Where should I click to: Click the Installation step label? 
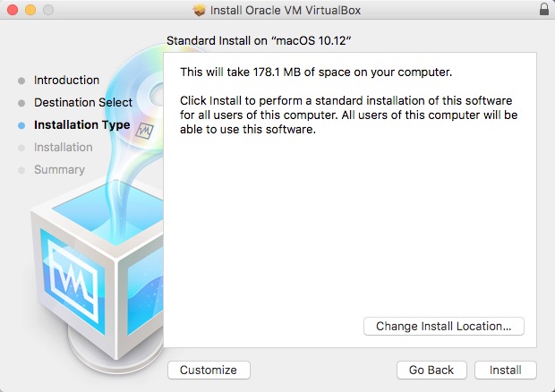tap(63, 148)
